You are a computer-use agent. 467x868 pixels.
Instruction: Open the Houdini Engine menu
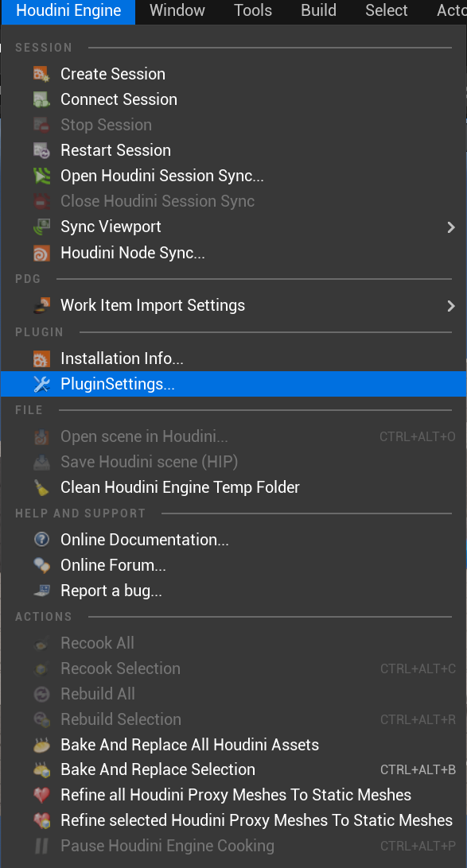tap(68, 11)
